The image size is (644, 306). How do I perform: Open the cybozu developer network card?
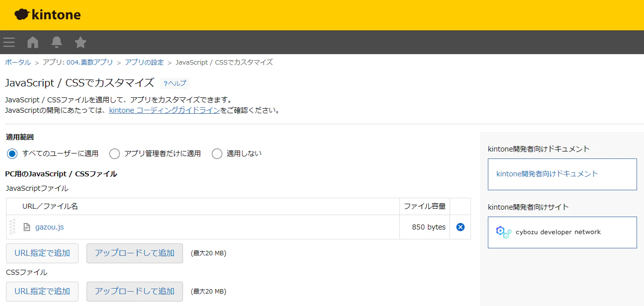tap(562, 232)
